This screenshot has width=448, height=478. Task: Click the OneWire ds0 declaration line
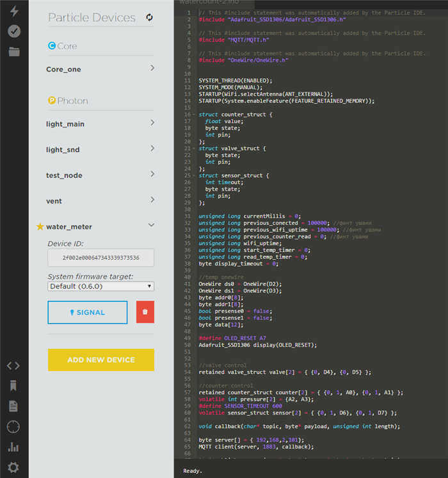point(240,284)
